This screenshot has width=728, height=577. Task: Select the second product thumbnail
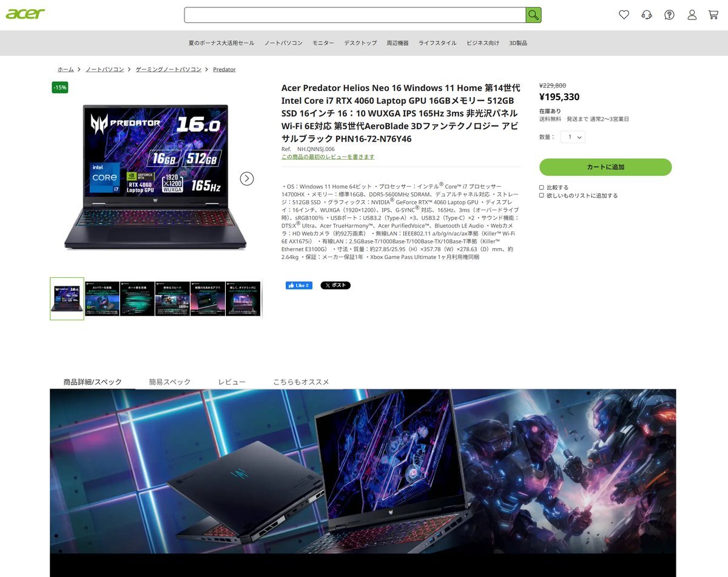tap(103, 299)
